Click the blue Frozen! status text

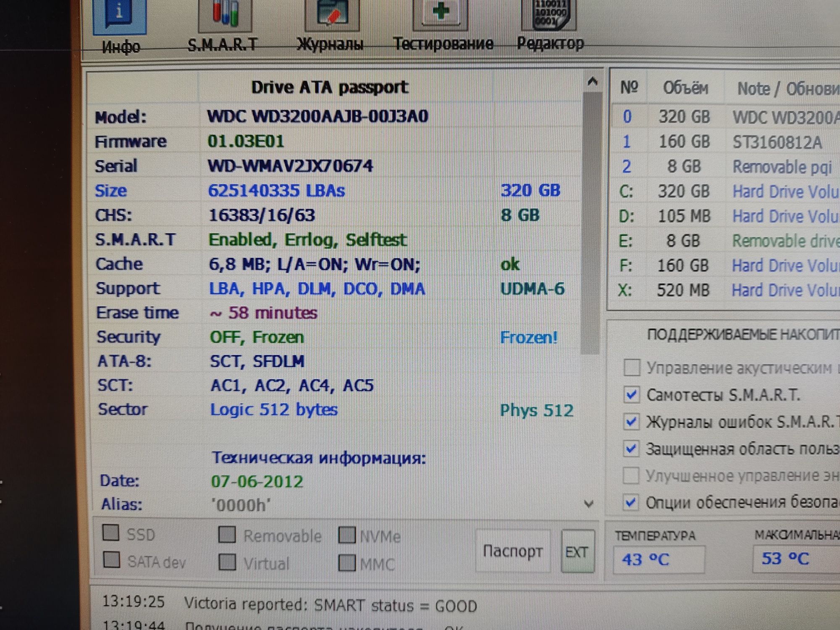tap(529, 337)
